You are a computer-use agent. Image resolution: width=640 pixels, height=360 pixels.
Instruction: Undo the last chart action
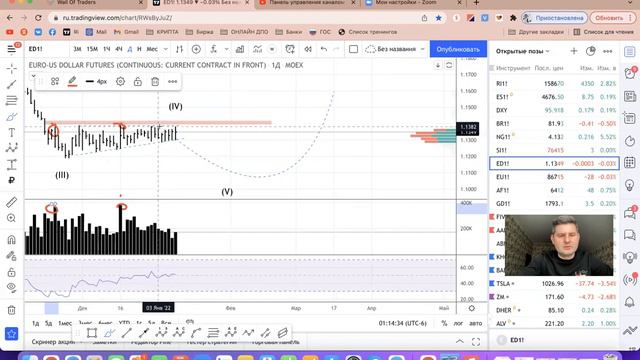pos(324,49)
